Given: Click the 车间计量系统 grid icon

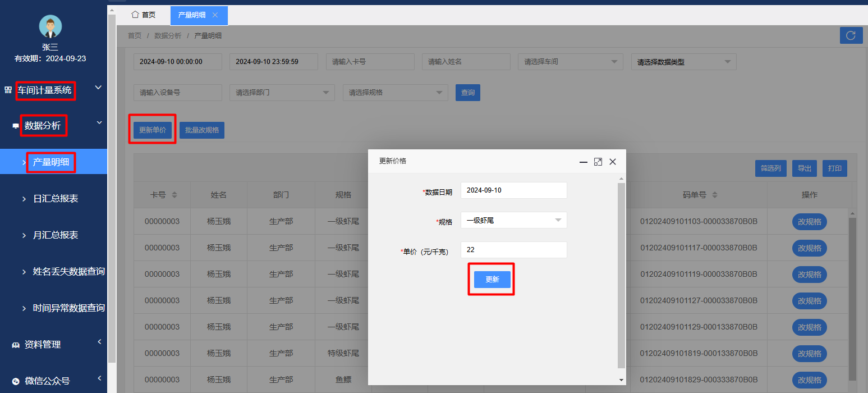Looking at the screenshot, I should (x=8, y=90).
